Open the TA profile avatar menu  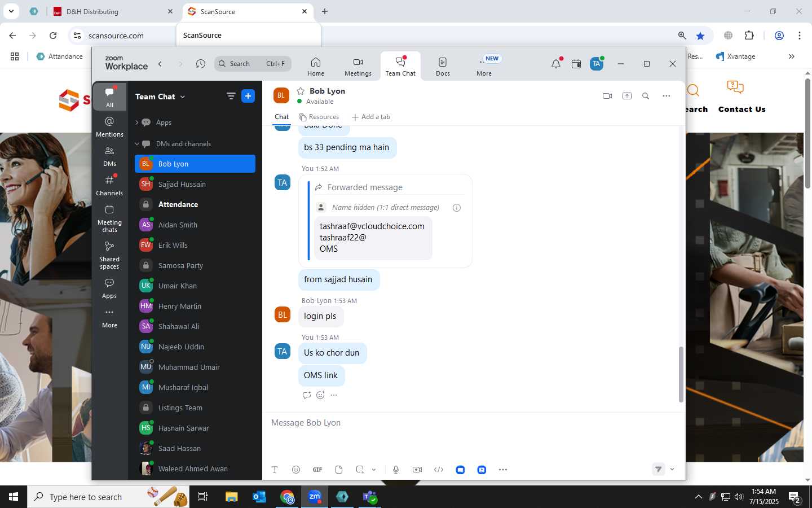[597, 64]
